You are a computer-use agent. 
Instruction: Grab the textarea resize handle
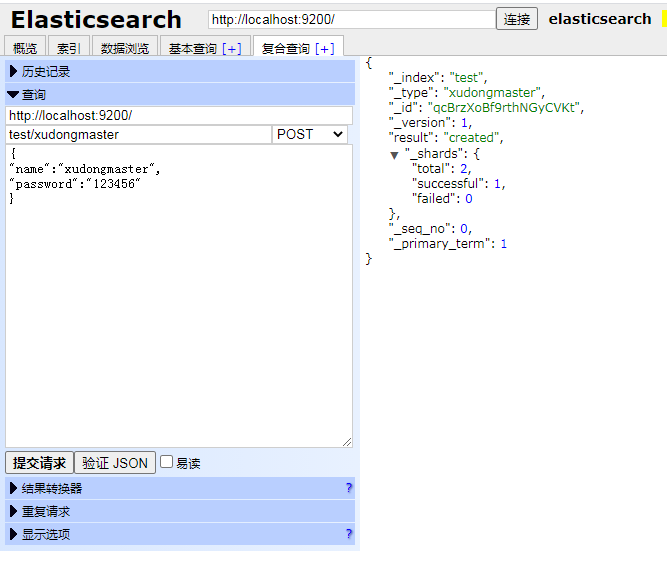(x=347, y=442)
